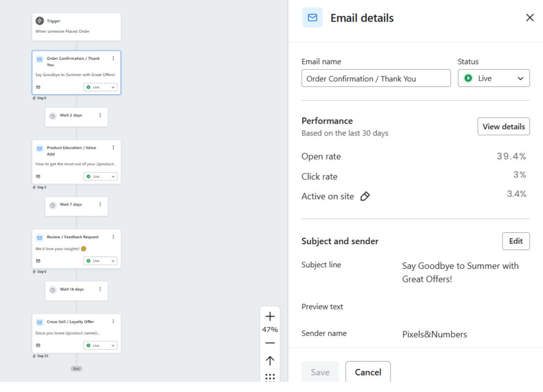This screenshot has height=392, width=543.
Task: Click the pencil icon beside Active on site
Action: [x=365, y=197]
